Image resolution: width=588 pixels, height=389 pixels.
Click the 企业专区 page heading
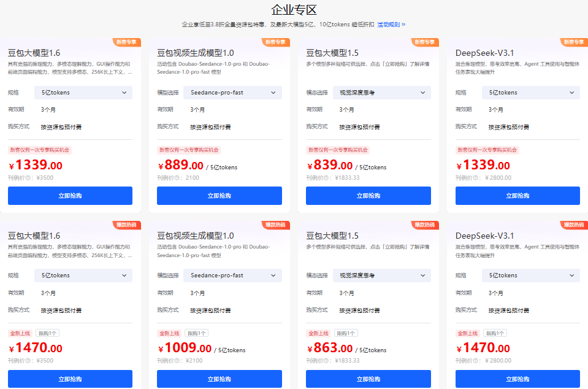tap(294, 10)
